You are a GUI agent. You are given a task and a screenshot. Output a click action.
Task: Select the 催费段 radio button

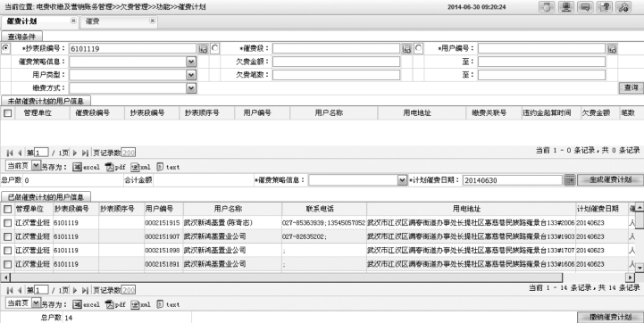214,48
